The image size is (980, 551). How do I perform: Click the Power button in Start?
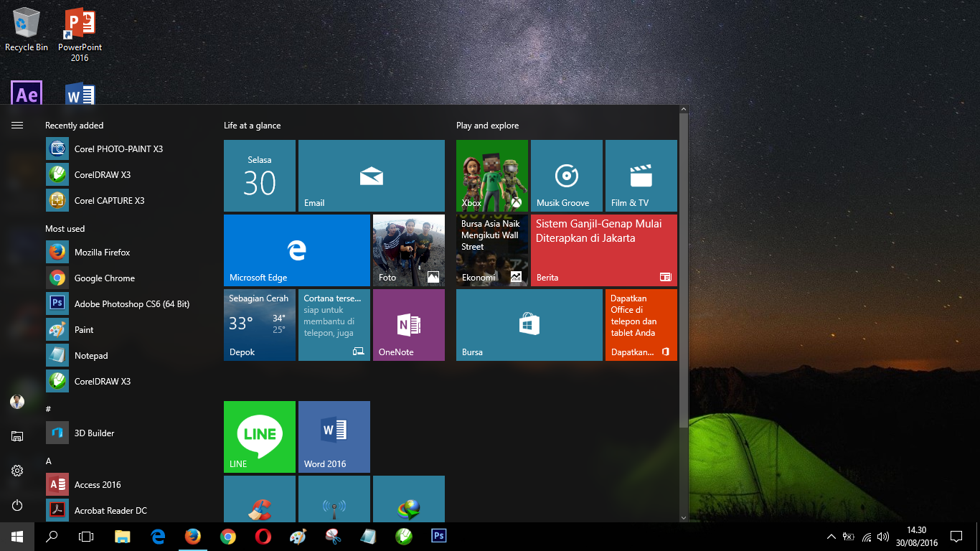[17, 505]
